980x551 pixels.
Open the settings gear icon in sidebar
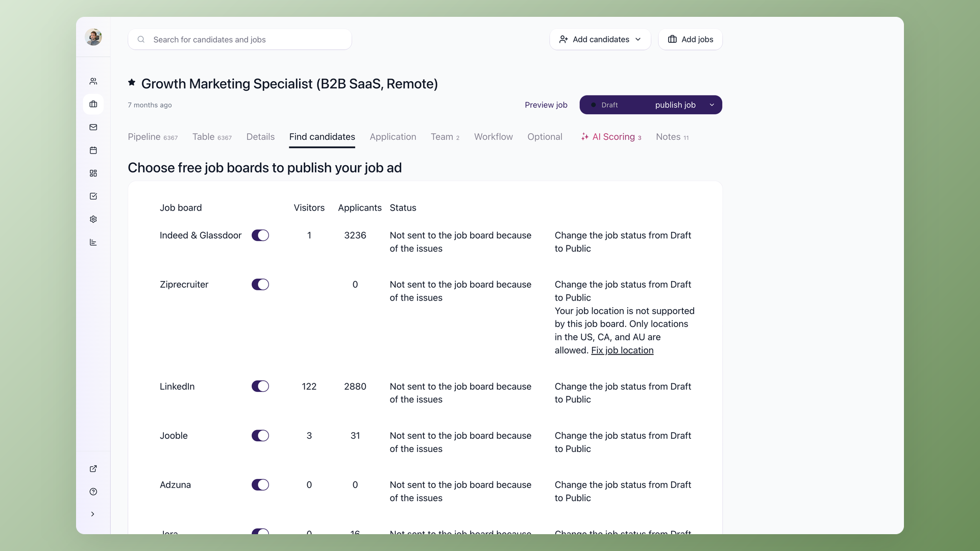pos(93,219)
